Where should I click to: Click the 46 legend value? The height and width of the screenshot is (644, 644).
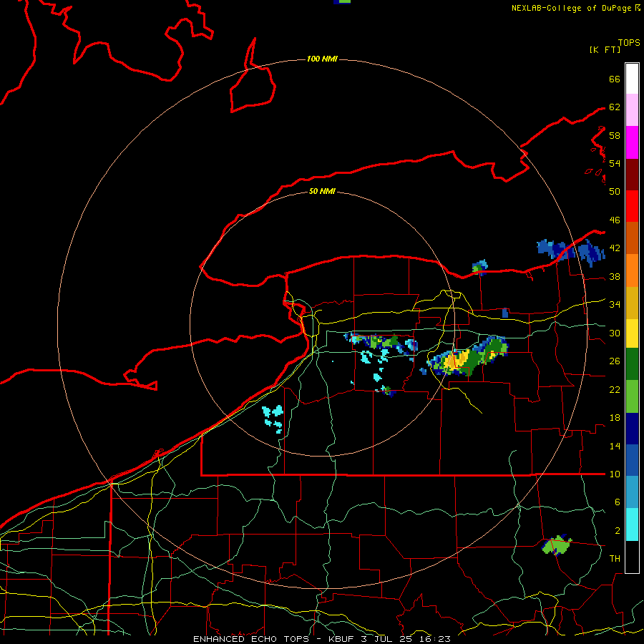pyautogui.click(x=615, y=220)
